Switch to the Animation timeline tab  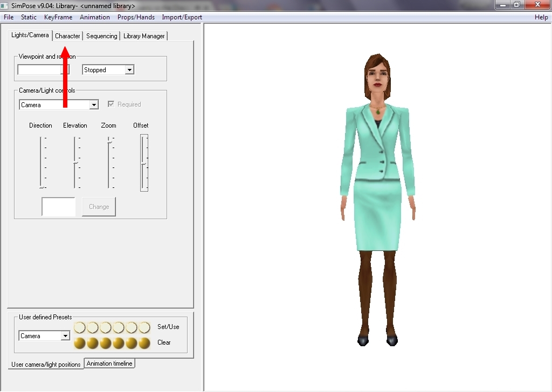(109, 363)
